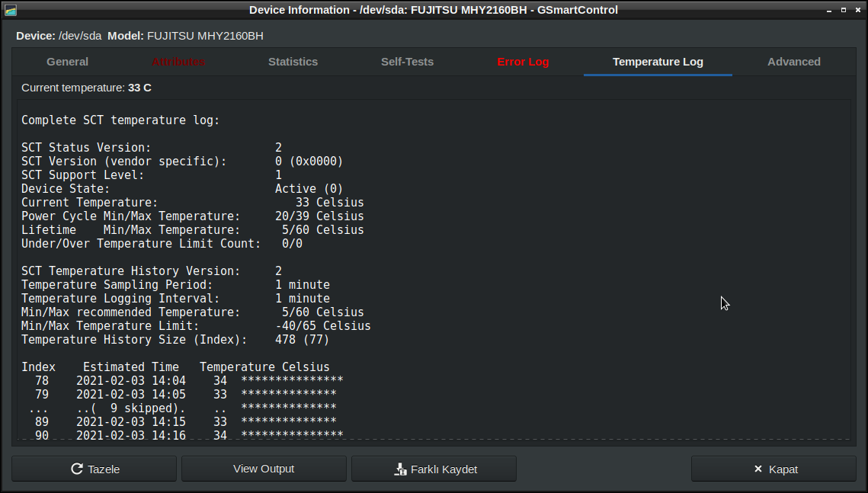Open the Error Log tab
This screenshot has width=868, height=493.
pos(523,62)
